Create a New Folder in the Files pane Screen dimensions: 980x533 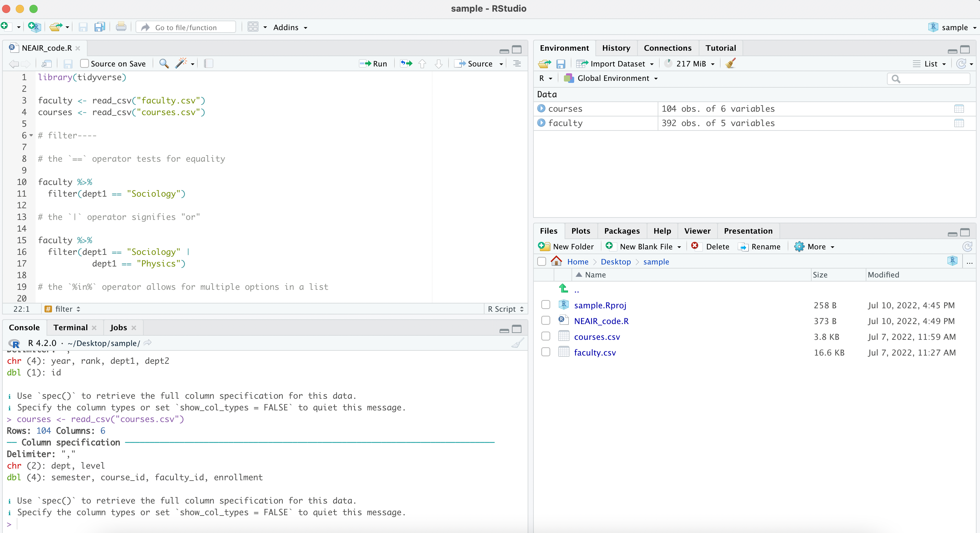(x=566, y=246)
